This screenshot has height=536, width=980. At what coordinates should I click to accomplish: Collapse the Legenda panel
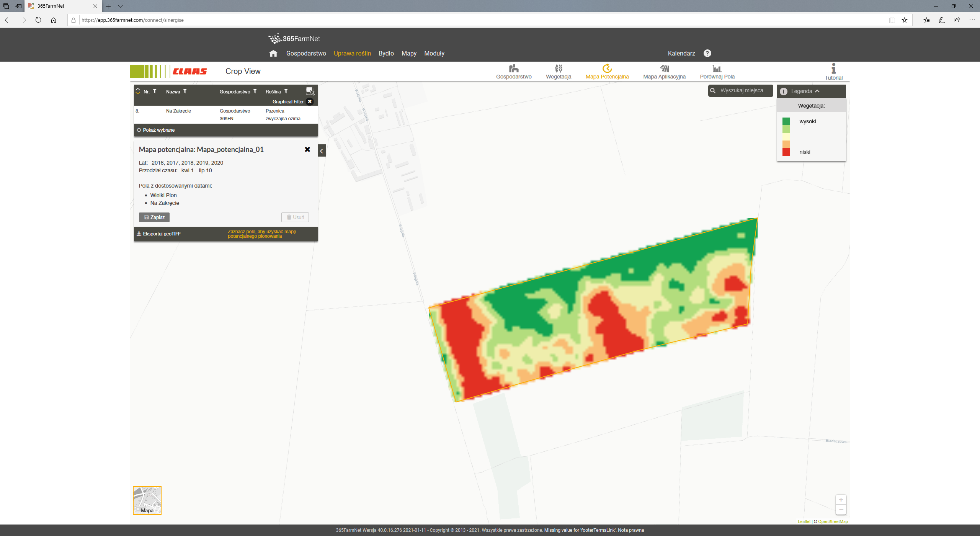coord(817,91)
